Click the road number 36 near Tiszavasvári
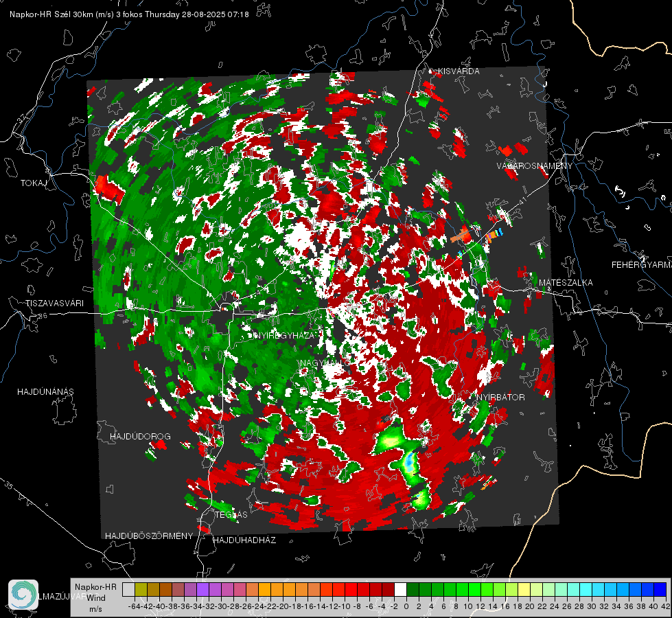This screenshot has height=618, width=672. tap(43, 316)
